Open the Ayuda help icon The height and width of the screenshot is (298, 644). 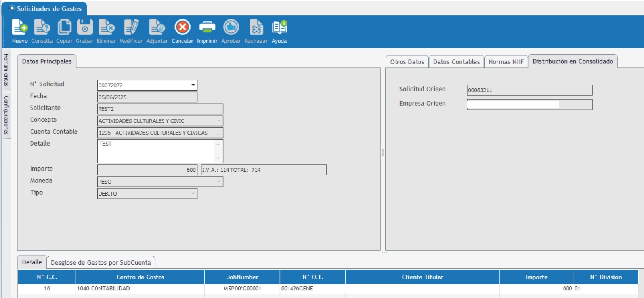tap(279, 28)
